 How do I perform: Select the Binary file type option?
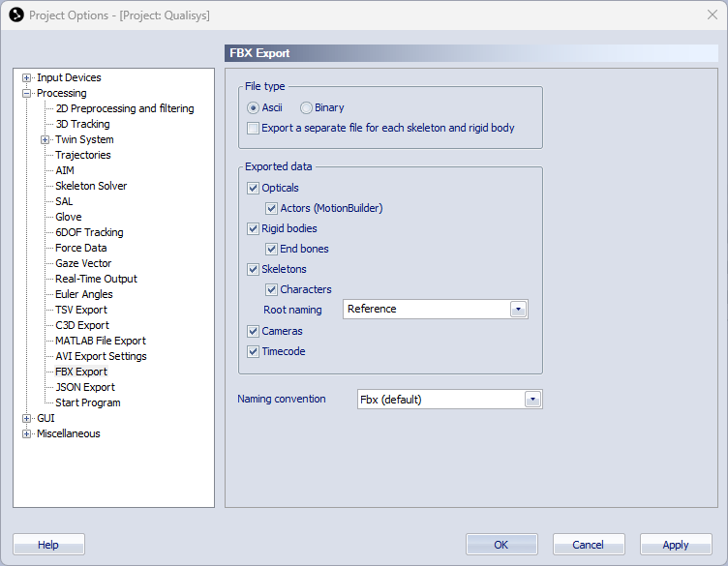[306, 108]
